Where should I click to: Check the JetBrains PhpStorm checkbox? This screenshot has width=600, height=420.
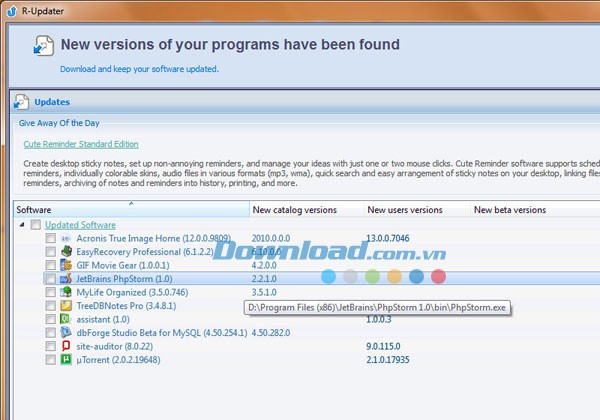[51, 278]
